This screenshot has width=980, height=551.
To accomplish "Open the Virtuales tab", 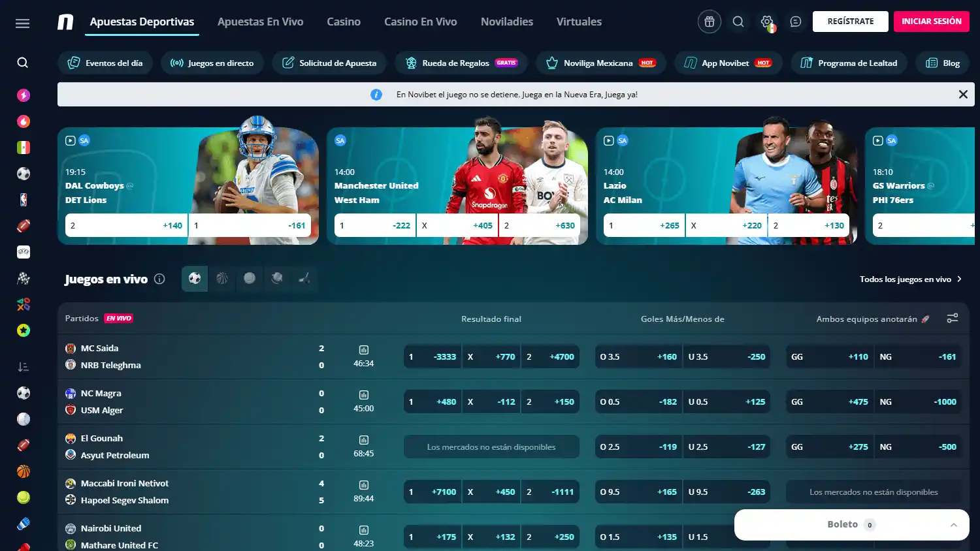I will (579, 22).
